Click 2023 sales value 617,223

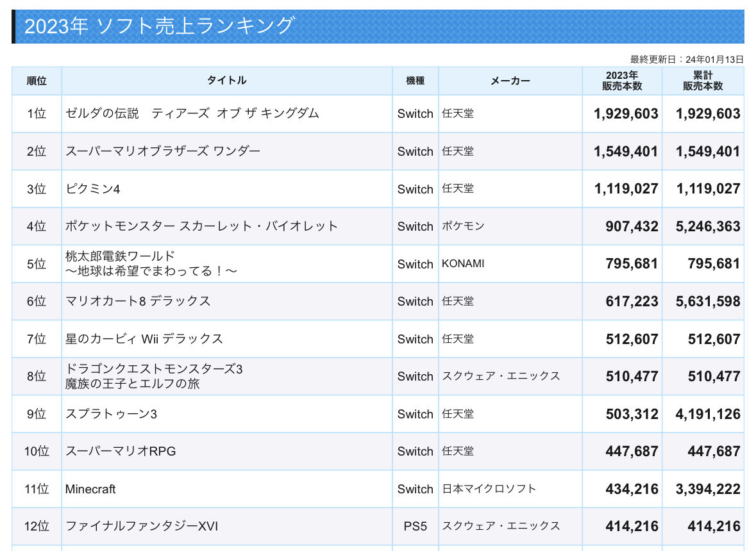click(x=632, y=302)
